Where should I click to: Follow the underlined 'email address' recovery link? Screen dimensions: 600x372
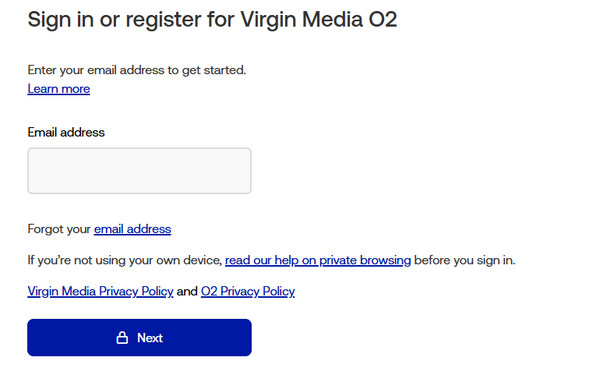pos(132,229)
